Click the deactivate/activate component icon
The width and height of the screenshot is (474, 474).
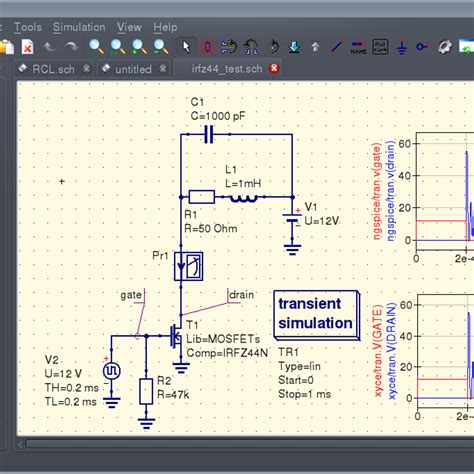[x=207, y=47]
